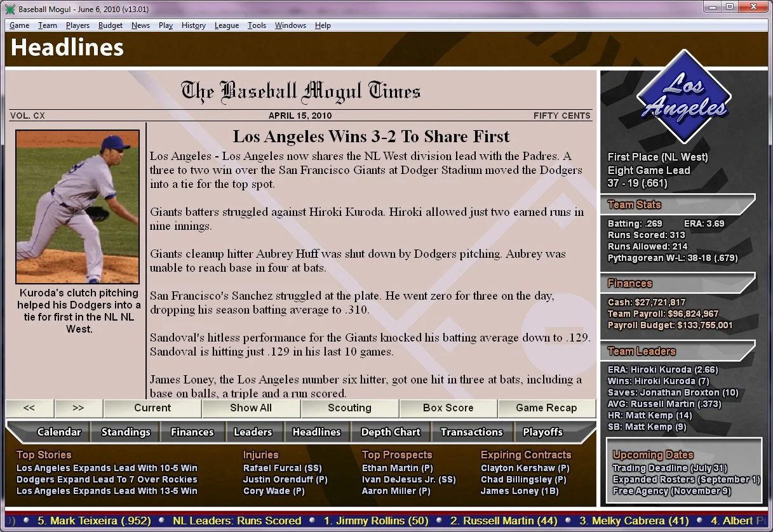Open the Tools menu
The image size is (773, 532).
257,25
